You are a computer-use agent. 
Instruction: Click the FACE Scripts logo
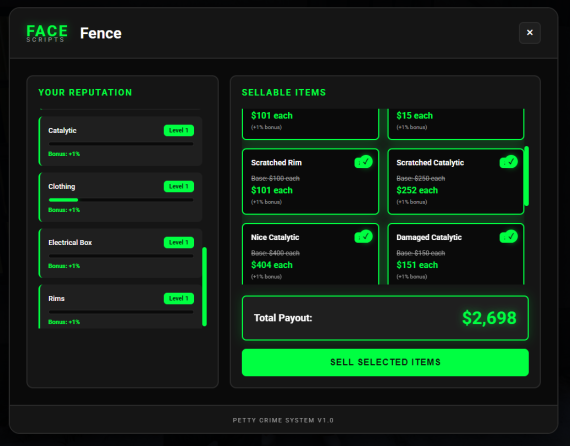pos(47,33)
